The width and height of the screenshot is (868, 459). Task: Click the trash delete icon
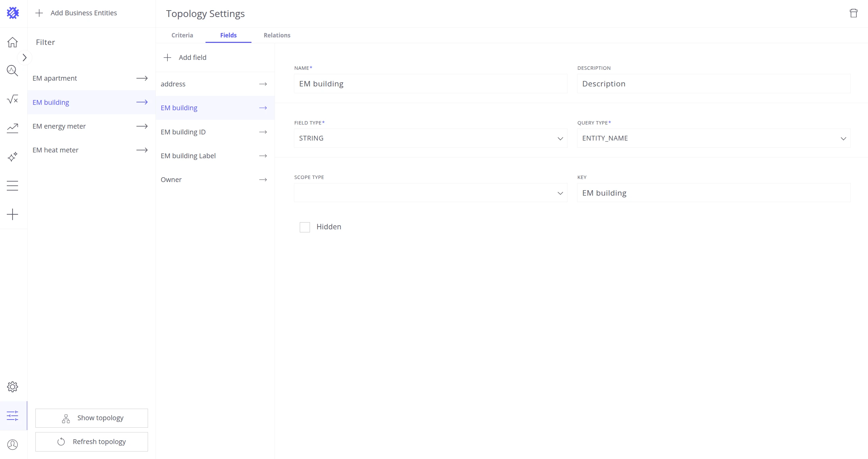(x=853, y=13)
